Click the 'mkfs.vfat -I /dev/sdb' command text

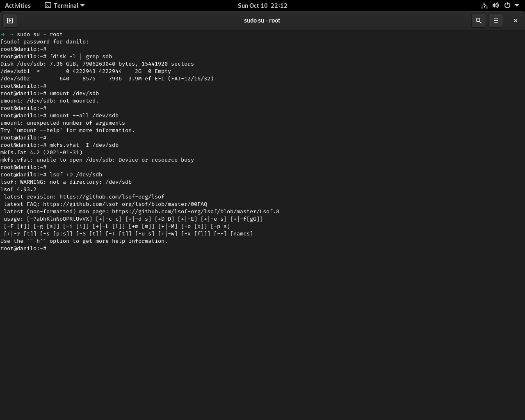(x=84, y=145)
